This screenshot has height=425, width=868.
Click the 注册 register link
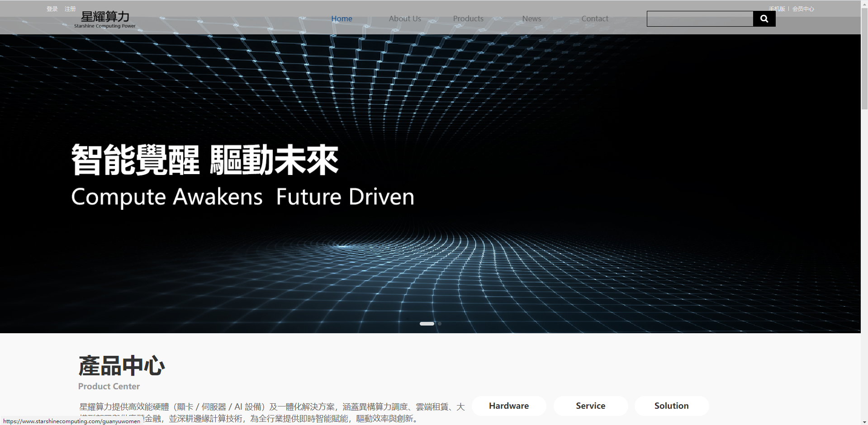pos(70,9)
